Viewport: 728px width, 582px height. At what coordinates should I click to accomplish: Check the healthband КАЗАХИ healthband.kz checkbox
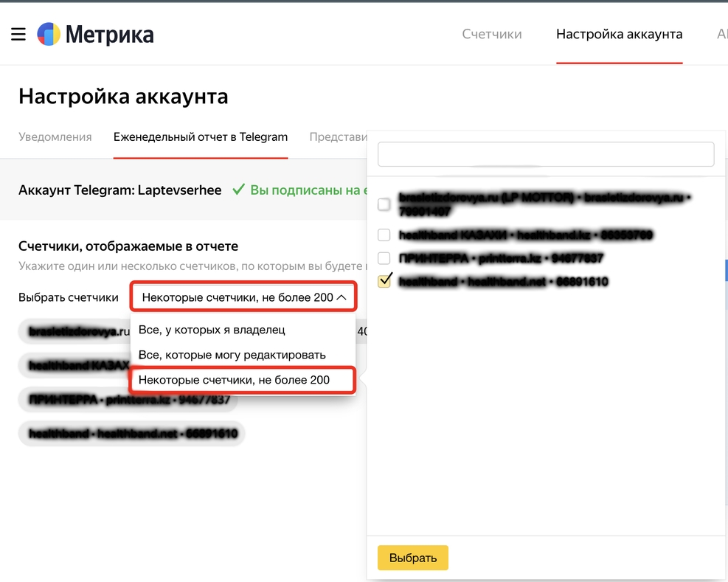click(x=384, y=235)
